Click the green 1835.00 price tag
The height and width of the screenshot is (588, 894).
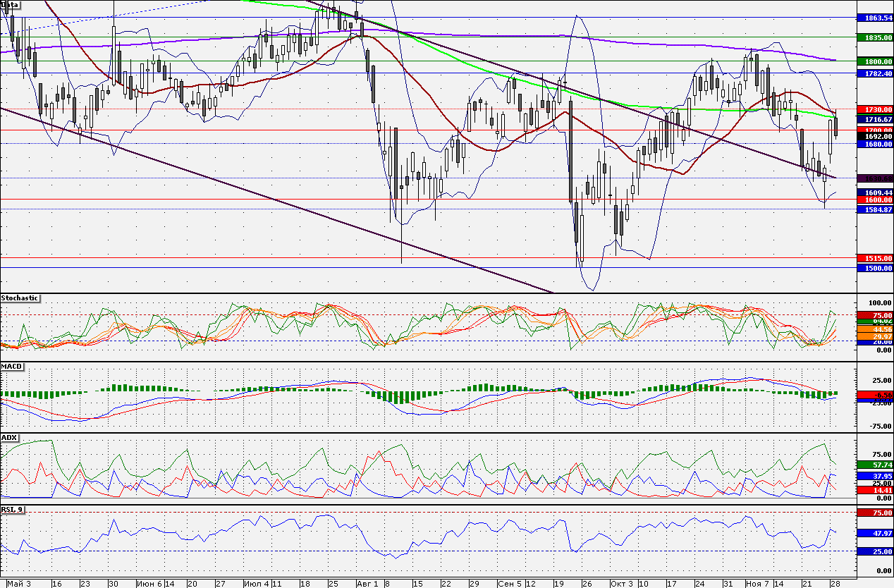coord(874,37)
